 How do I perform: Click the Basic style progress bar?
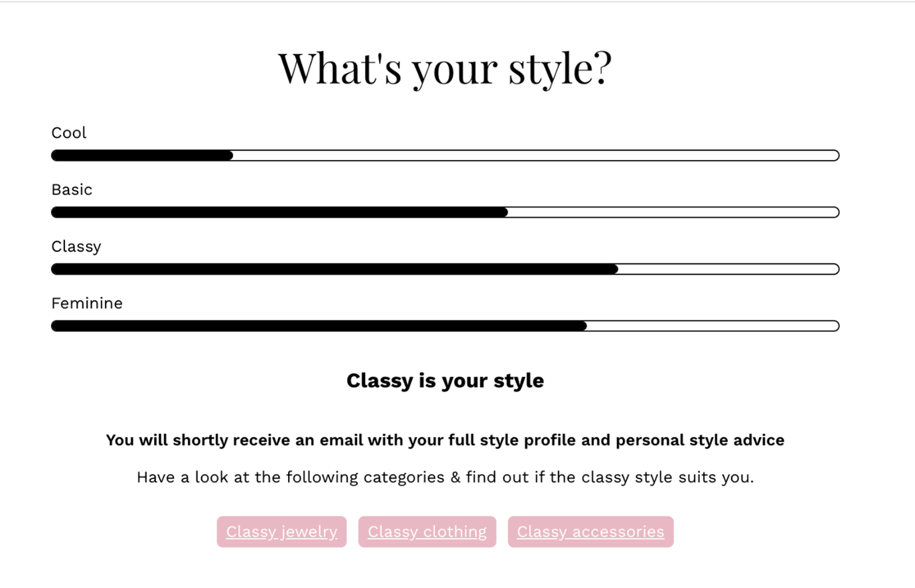[445, 212]
